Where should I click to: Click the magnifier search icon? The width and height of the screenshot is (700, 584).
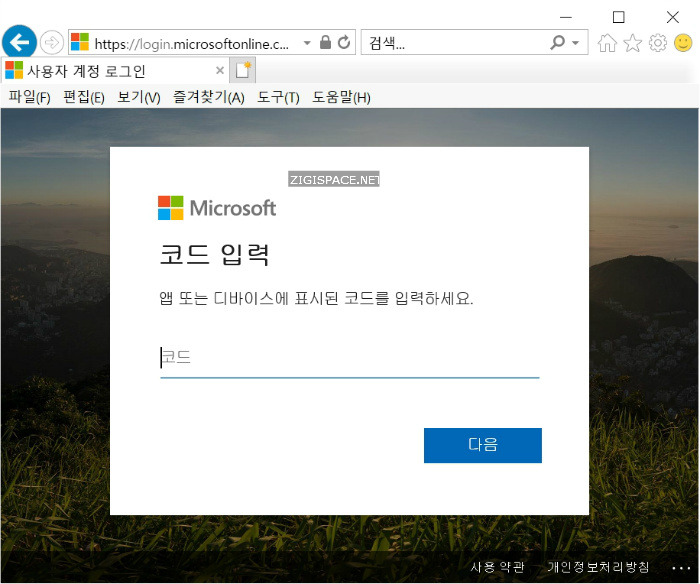coord(558,42)
